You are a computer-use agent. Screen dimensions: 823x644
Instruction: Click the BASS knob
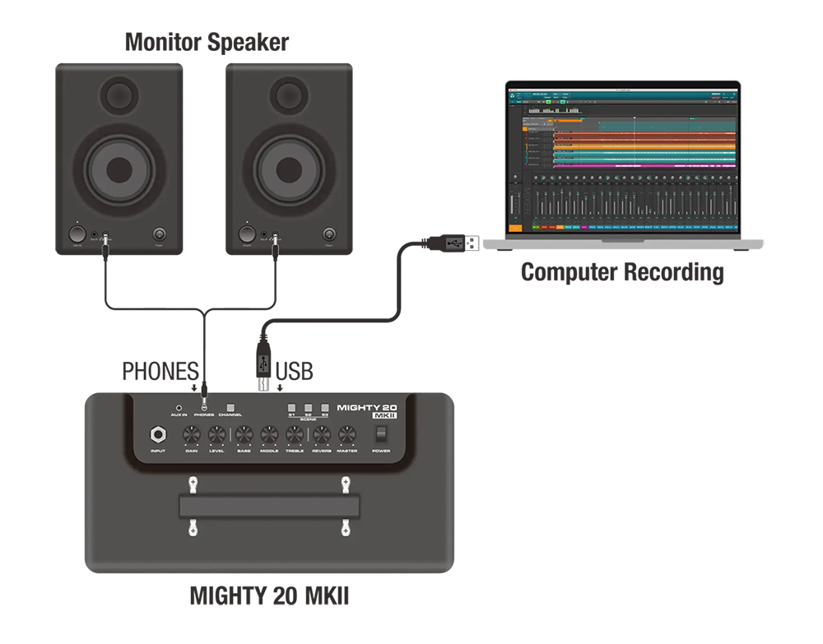(244, 436)
